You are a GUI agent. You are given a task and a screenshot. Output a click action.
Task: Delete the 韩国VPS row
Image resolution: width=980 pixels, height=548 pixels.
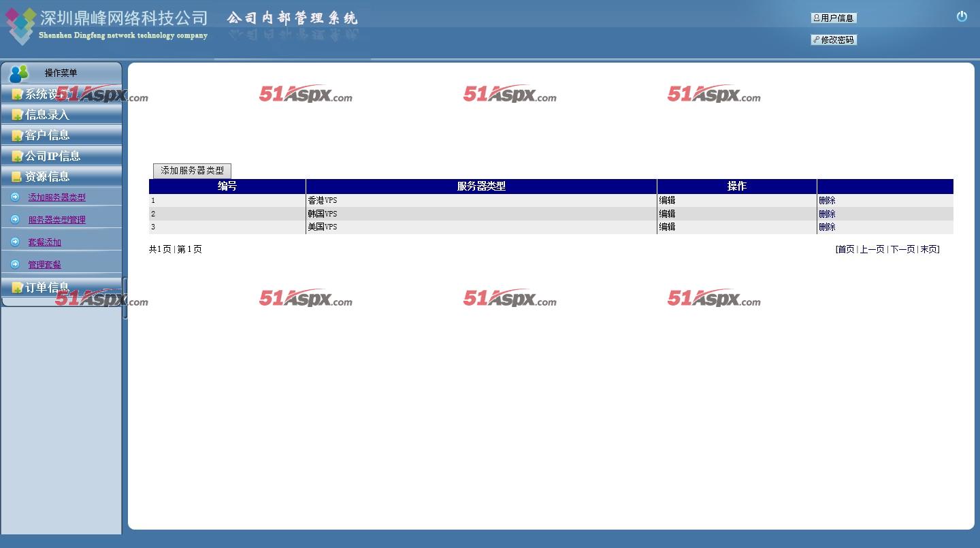click(x=827, y=214)
